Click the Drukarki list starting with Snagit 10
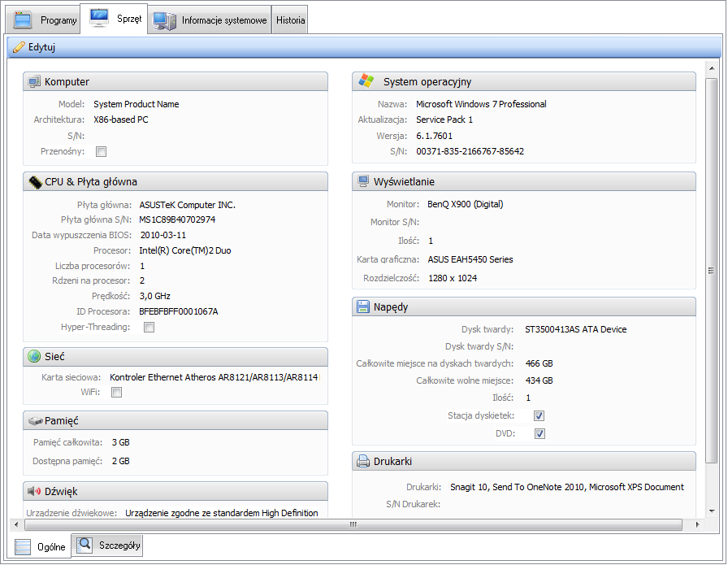728x565 pixels. 567,487
